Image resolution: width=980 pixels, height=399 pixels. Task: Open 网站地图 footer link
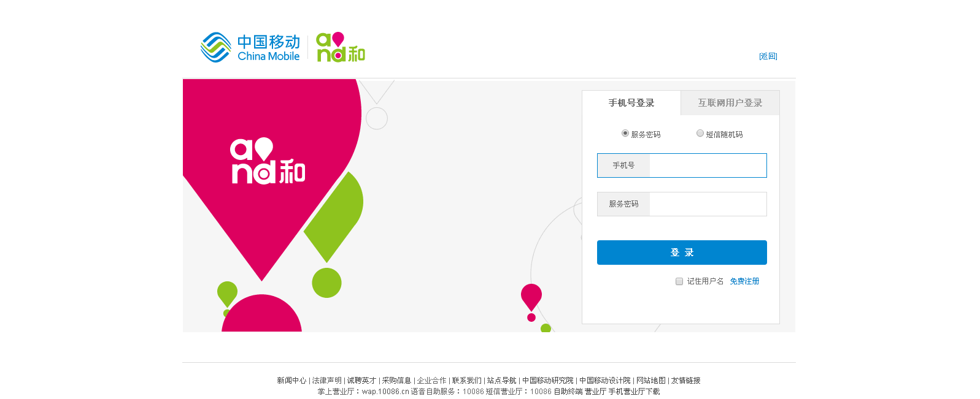click(x=651, y=381)
